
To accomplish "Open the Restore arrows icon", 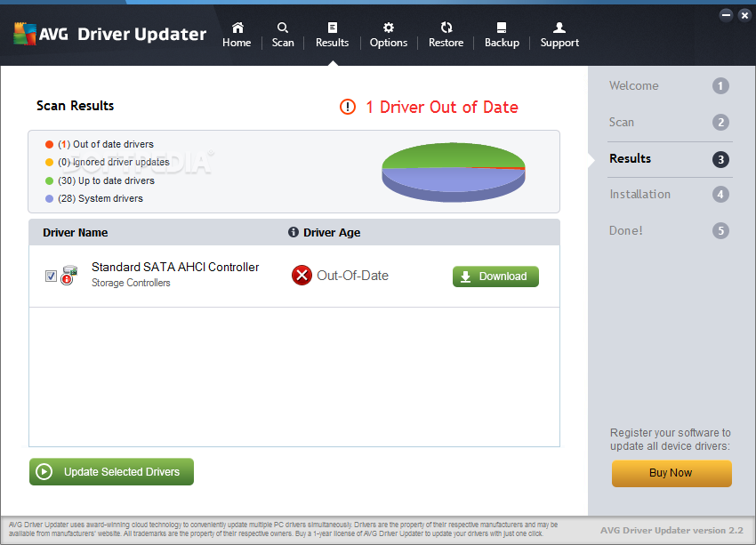I will 446,28.
